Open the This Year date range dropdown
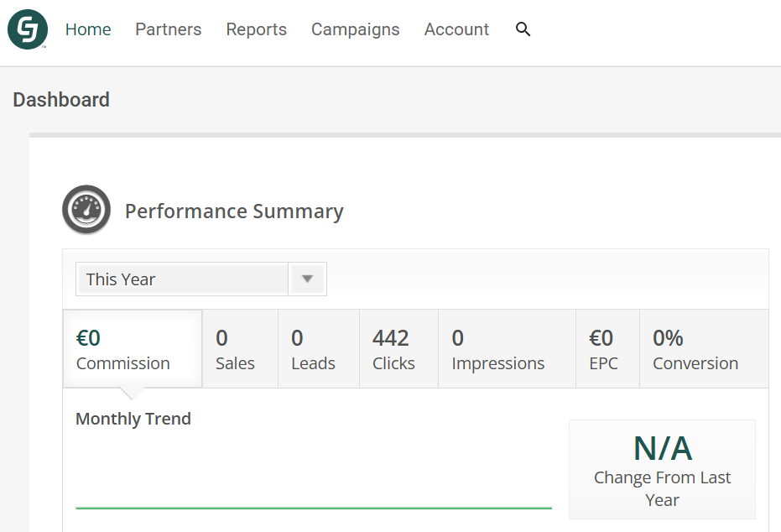The image size is (781, 532). 180,278
